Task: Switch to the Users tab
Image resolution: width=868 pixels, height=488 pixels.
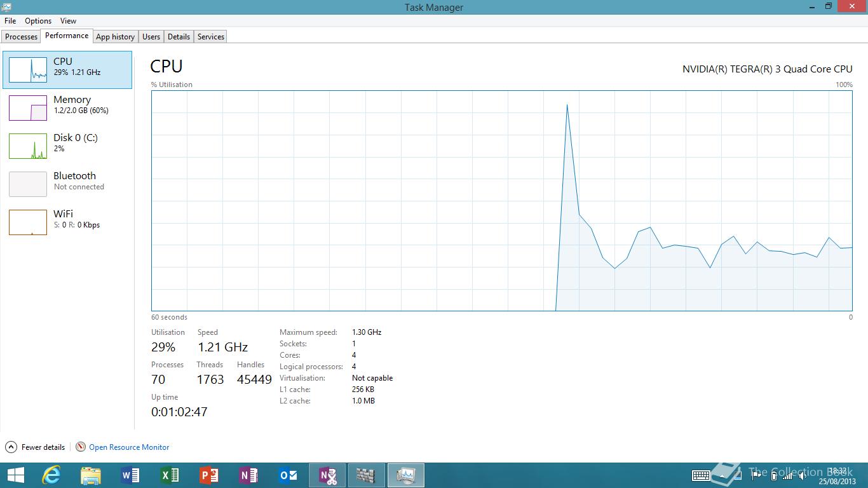Action: click(151, 37)
